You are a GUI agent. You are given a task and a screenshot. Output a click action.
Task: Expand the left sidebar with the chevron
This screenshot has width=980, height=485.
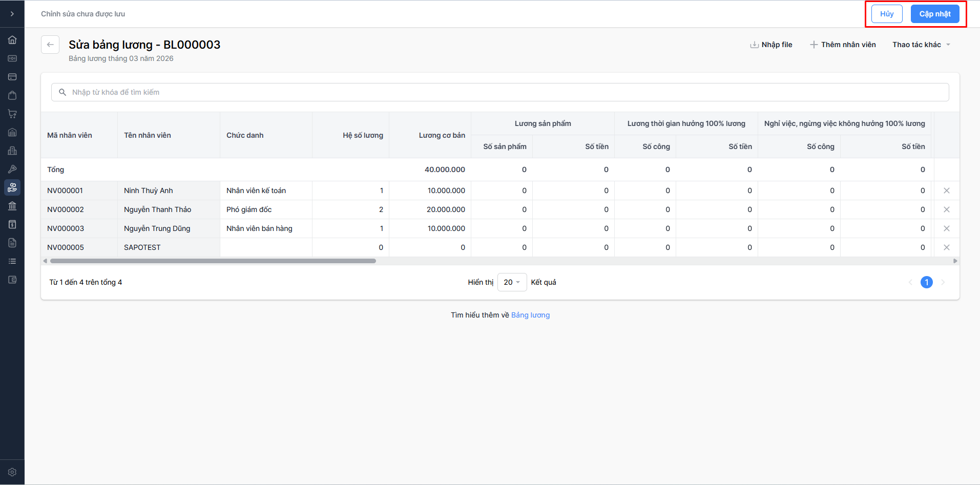pos(12,14)
